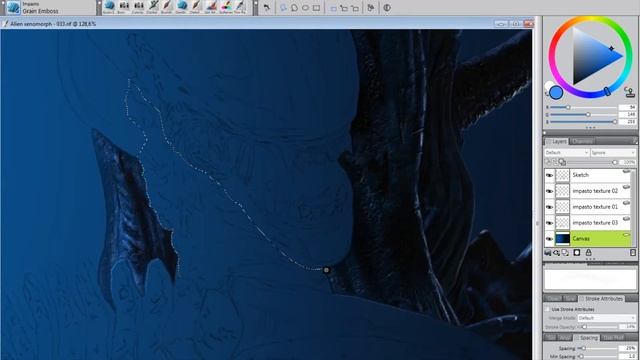Click the dynamic plugins icon under layers
The image size is (640, 360).
[556, 253]
